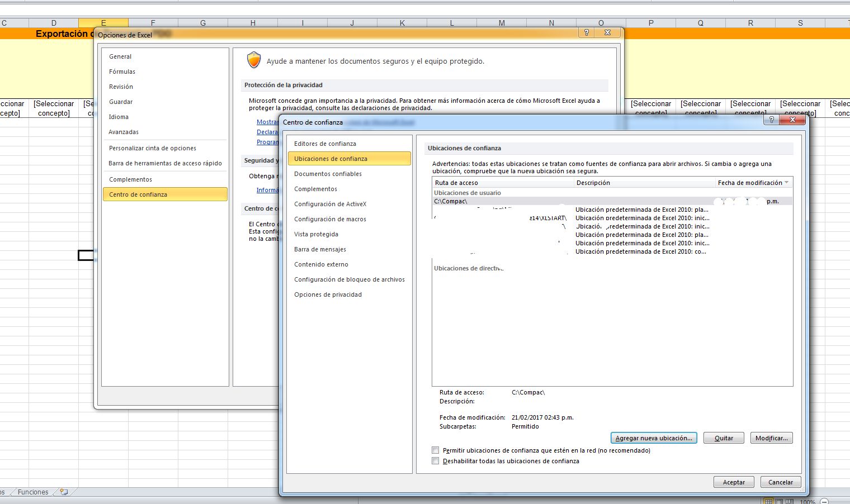Viewport: 850px width, 504px height.
Task: Open Barra de mensajes settings
Action: pyautogui.click(x=350, y=249)
